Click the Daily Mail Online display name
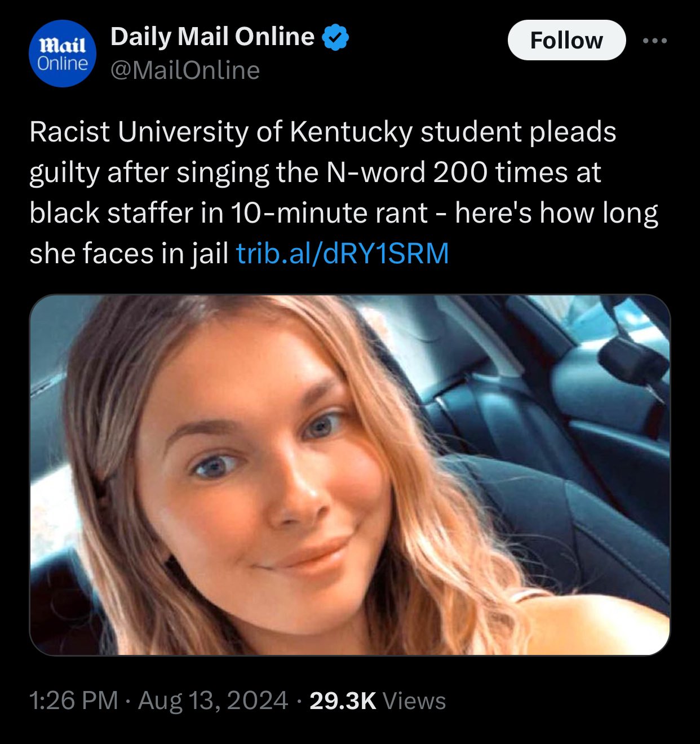This screenshot has width=700, height=744. coord(212,37)
